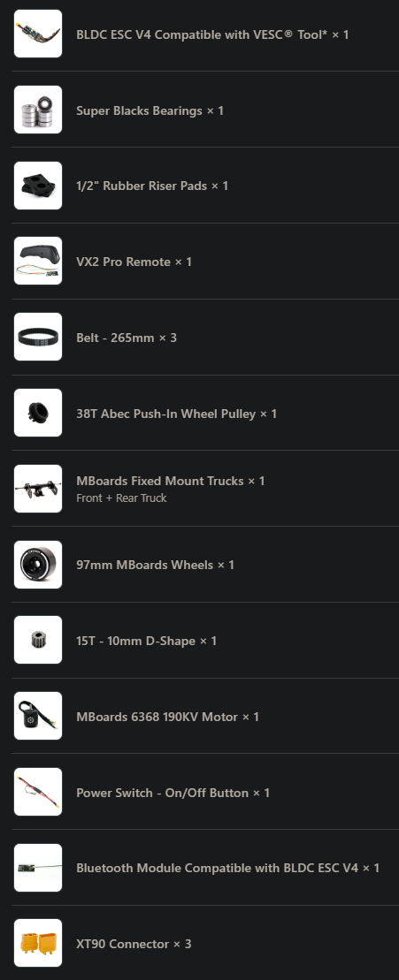Click the Front + Rear Truck variant text
The width and height of the screenshot is (399, 980).
tap(121, 498)
